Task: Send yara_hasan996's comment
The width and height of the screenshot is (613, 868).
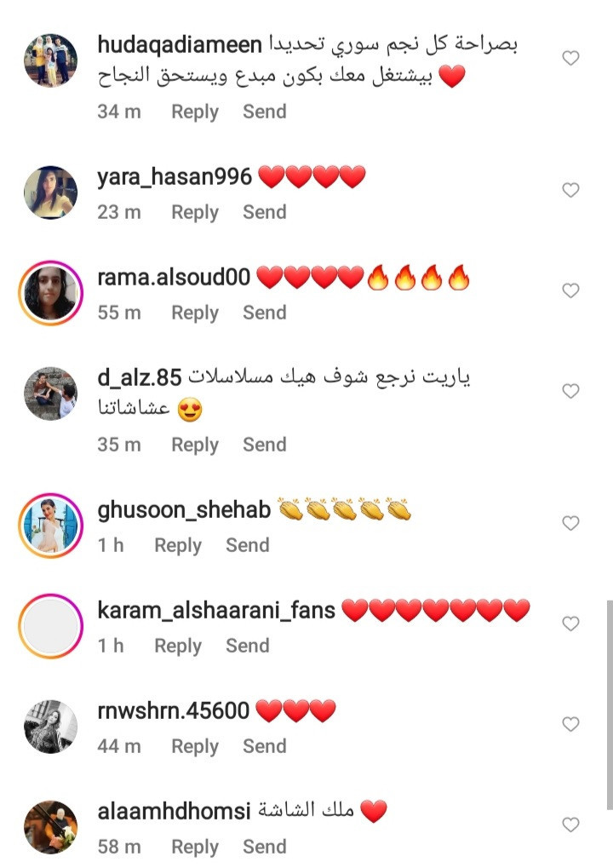Action: tap(265, 212)
